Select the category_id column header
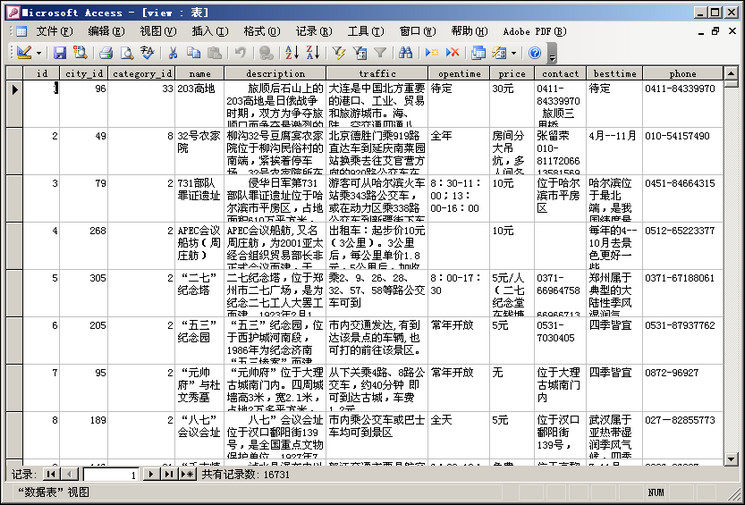Viewport: 745px width, 505px height. [x=142, y=73]
